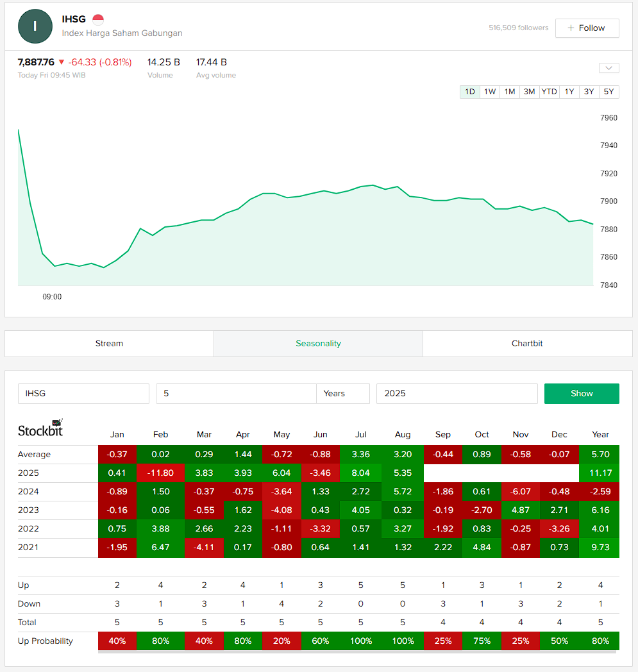Click the 6.47 cell for Feb 2021
The height and width of the screenshot is (672, 638).
pyautogui.click(x=161, y=548)
